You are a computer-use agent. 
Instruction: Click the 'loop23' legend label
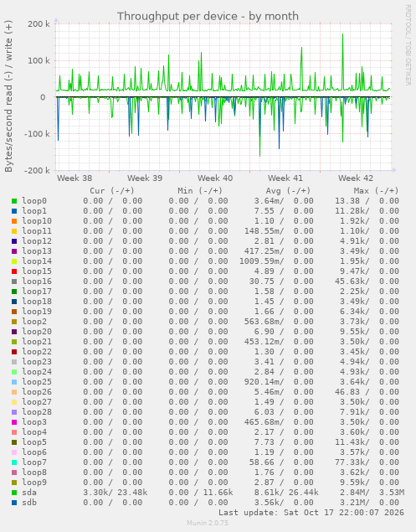pos(37,362)
